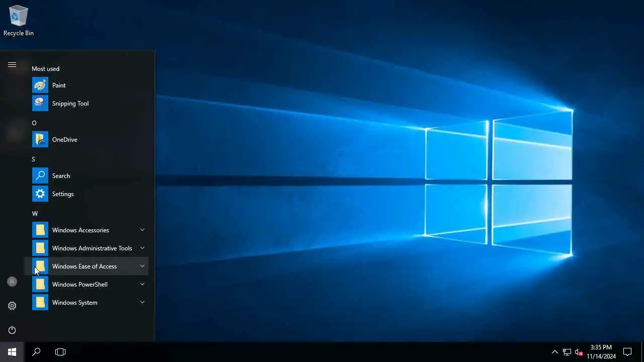Viewport: 644px width, 362px height.
Task: Click the Windows Start button
Action: coord(12,352)
